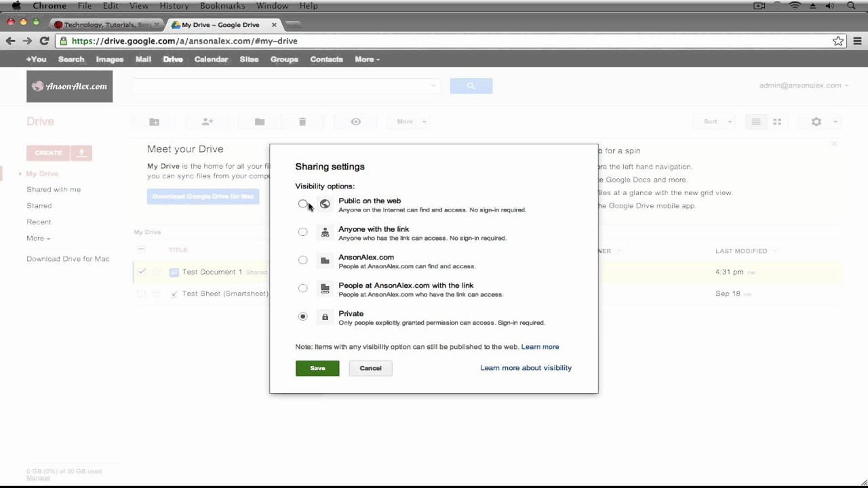This screenshot has height=488, width=868.
Task: Check the Test Sheet (Smartsheet) row checkbox
Action: click(x=141, y=293)
